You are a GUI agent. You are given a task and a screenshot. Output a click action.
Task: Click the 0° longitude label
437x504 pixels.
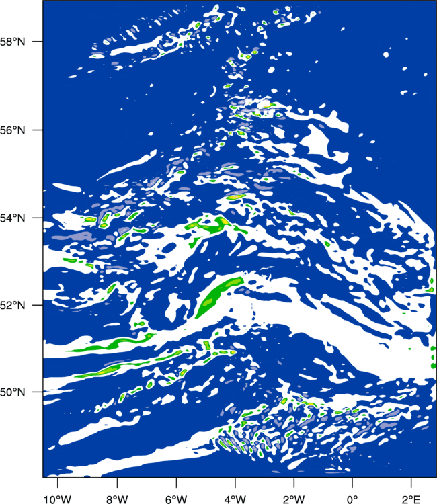352,499
